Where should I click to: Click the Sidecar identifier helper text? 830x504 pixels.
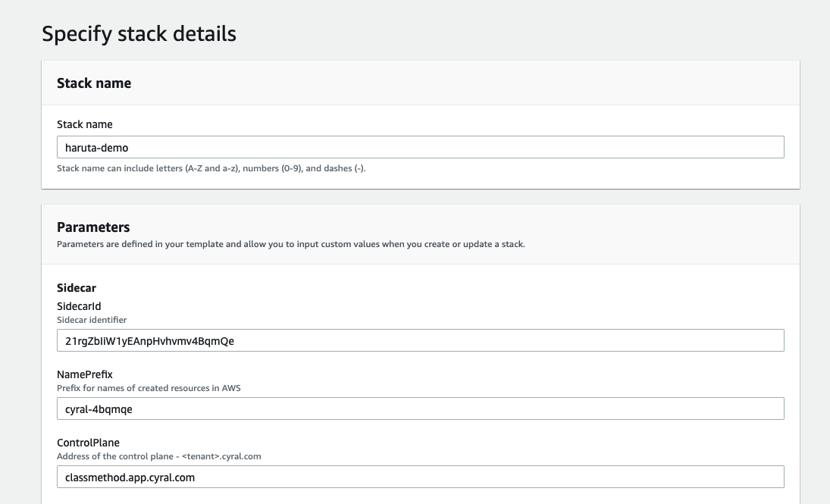(91, 320)
